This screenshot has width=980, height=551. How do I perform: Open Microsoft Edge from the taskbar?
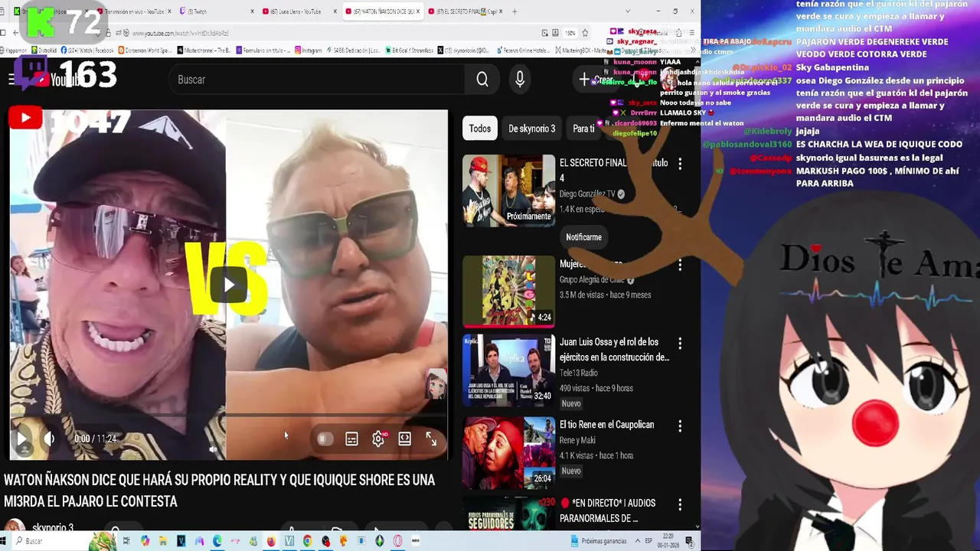(217, 541)
